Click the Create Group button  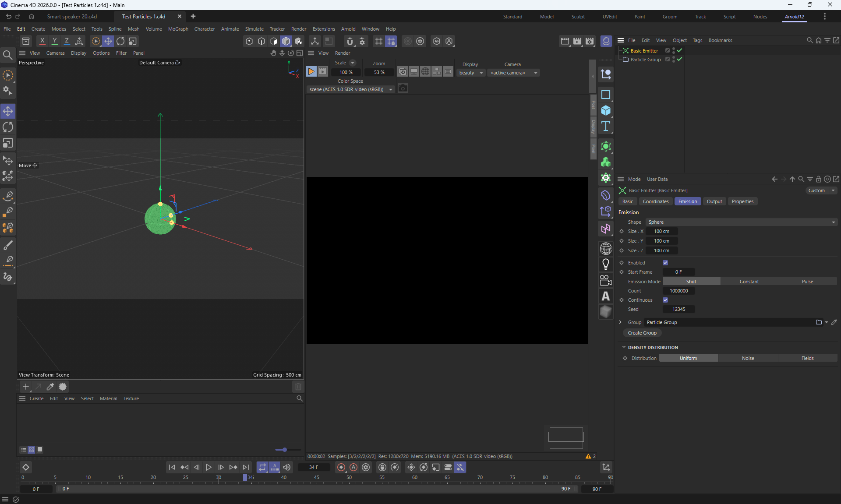click(642, 333)
